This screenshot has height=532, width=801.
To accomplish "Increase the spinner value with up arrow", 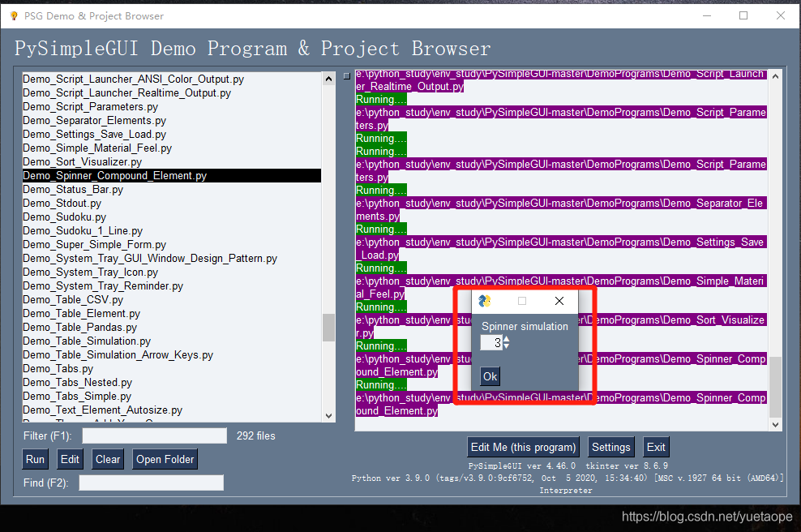I will [506, 339].
